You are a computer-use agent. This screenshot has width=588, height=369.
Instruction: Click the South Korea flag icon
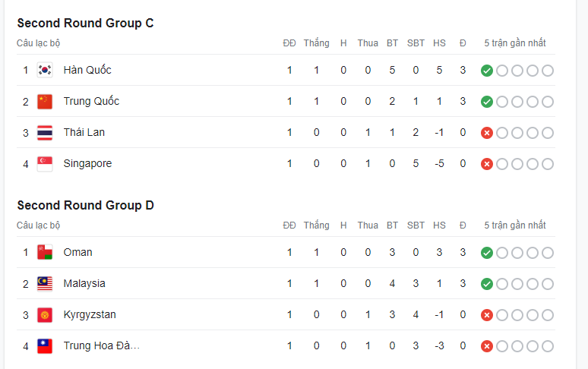click(x=45, y=71)
